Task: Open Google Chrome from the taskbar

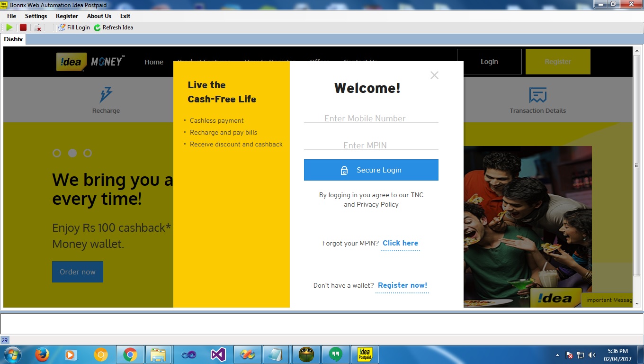Action: [x=130, y=355]
